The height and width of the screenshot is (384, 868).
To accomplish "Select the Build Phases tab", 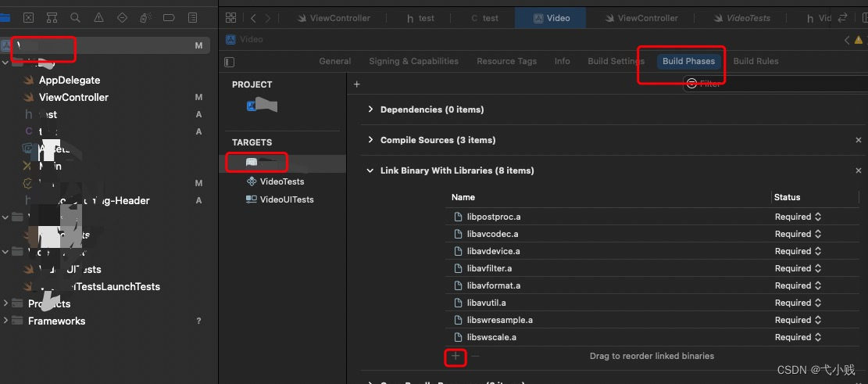I will tap(688, 62).
